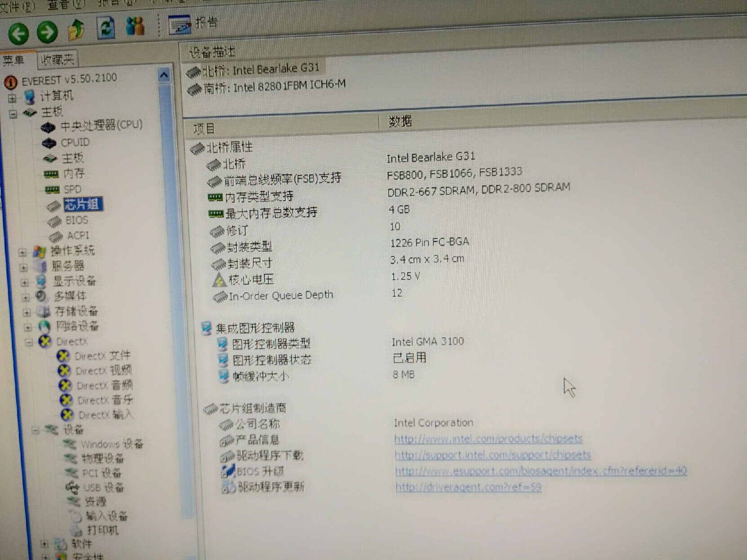The width and height of the screenshot is (747, 560).
Task: Click the 封装类型 row
Action: coord(339,245)
